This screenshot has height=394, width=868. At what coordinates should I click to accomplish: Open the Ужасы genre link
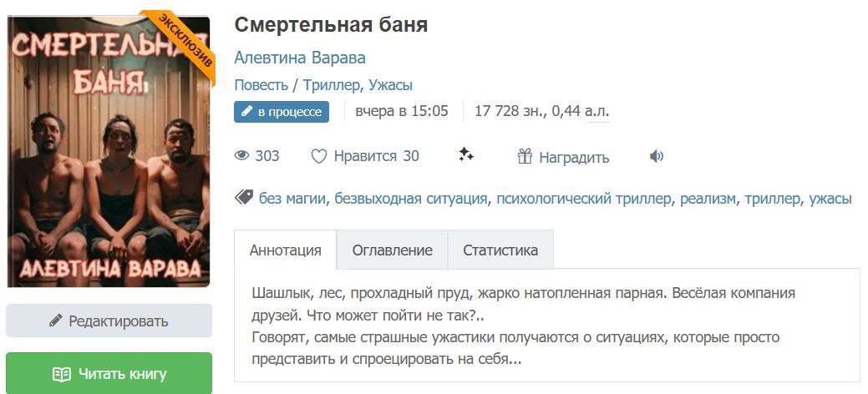pyautogui.click(x=390, y=84)
